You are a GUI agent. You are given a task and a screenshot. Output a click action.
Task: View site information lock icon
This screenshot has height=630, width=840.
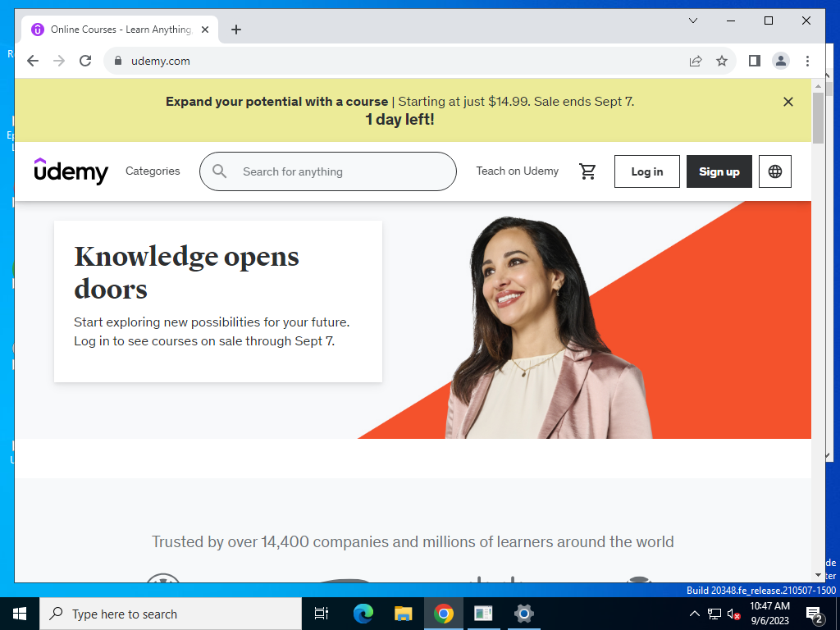click(x=118, y=61)
